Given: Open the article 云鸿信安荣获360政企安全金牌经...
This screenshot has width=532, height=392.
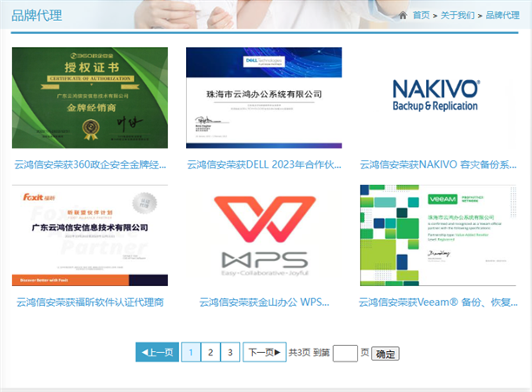Looking at the screenshot, I should pos(90,164).
